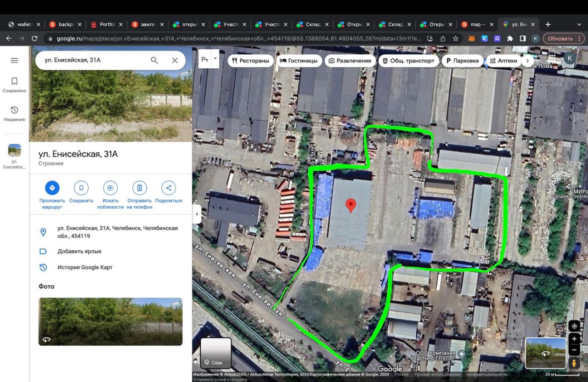The image size is (588, 382).
Task: Open the Google account avatar on the map
Action: click(570, 58)
